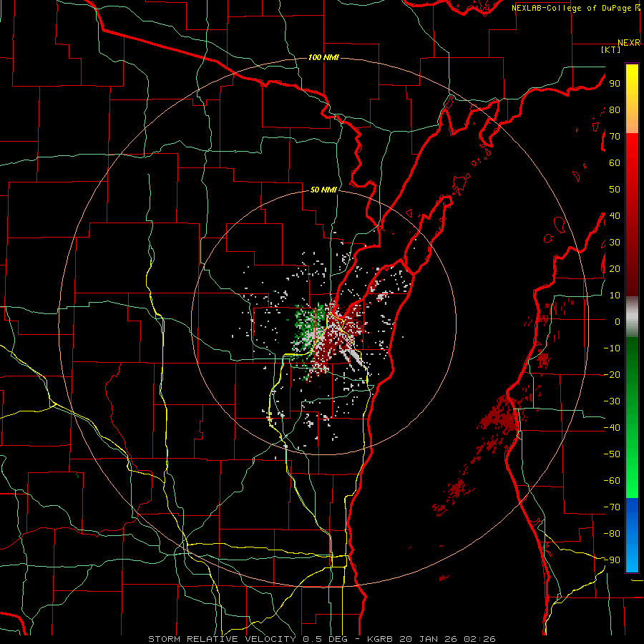Click the 20 kt value on scale
The image size is (644, 644).
point(615,268)
